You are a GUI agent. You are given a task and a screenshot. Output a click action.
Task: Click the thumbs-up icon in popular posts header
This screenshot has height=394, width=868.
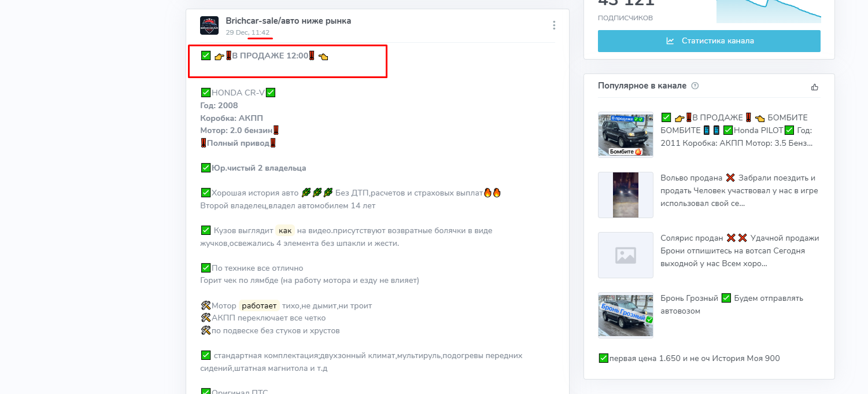coord(815,86)
